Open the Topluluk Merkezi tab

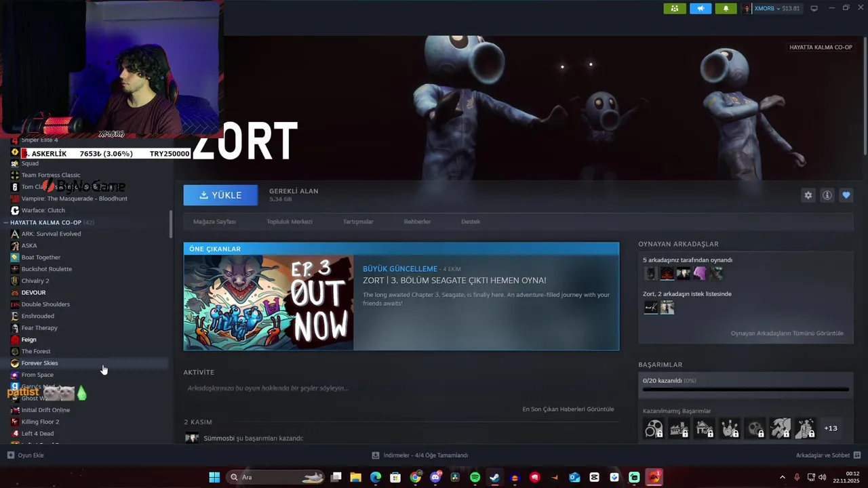290,222
